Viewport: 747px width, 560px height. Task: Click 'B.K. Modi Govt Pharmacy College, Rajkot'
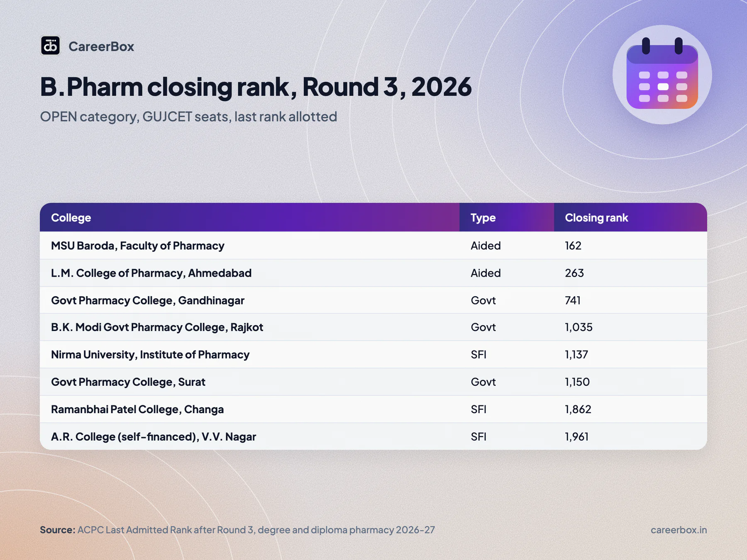(x=157, y=327)
